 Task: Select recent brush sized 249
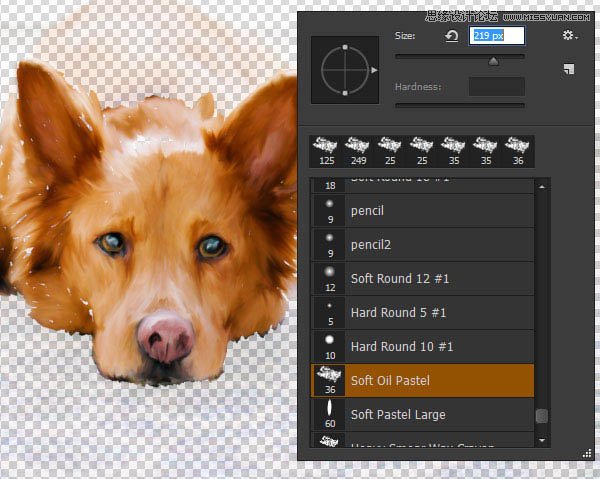click(358, 152)
